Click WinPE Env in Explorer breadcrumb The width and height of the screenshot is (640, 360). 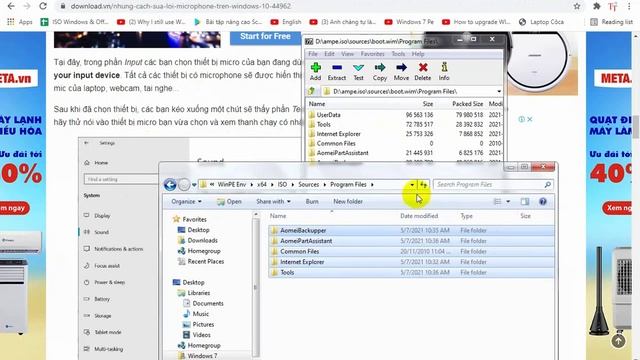coord(232,185)
